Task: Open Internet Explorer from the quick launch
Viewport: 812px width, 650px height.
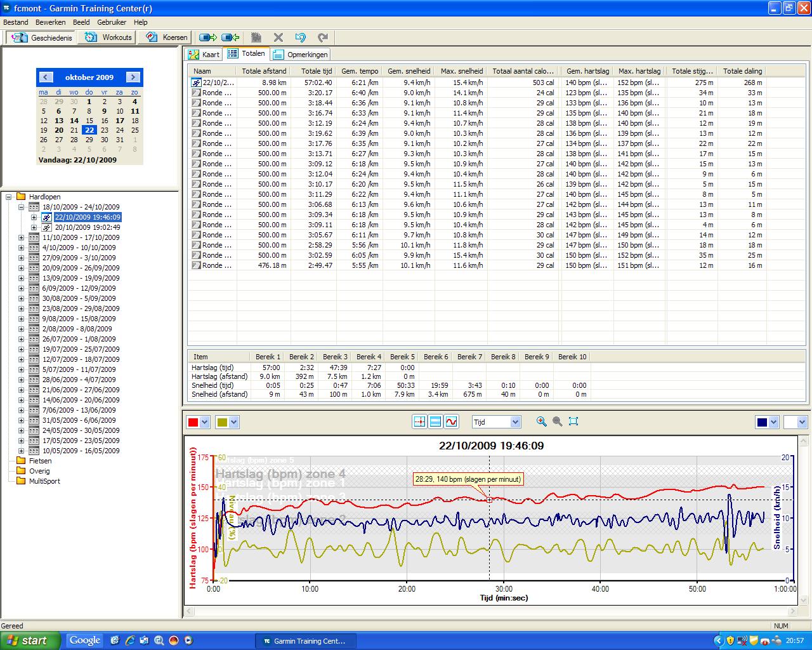Action: pos(130,640)
